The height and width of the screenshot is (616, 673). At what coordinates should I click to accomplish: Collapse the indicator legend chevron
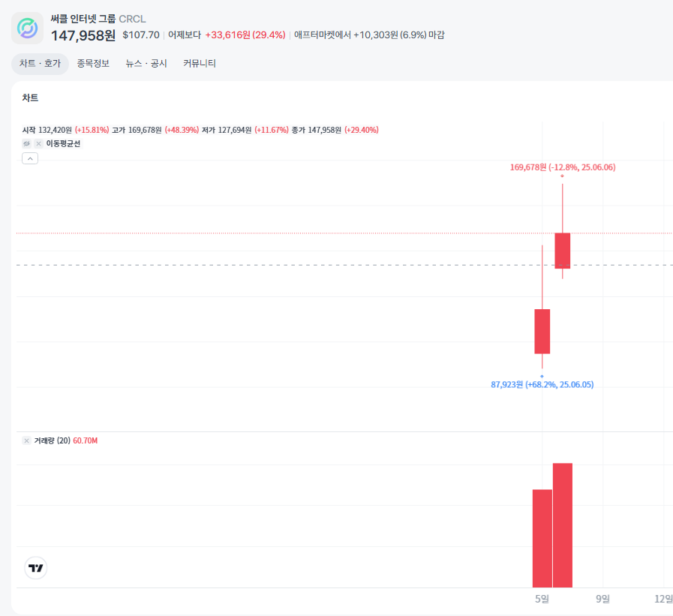(30, 158)
